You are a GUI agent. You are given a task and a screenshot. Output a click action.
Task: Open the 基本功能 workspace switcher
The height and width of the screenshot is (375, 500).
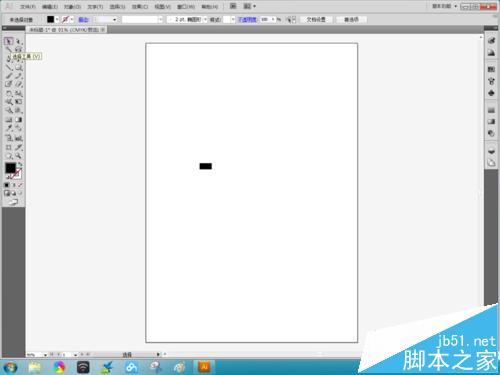tap(444, 6)
